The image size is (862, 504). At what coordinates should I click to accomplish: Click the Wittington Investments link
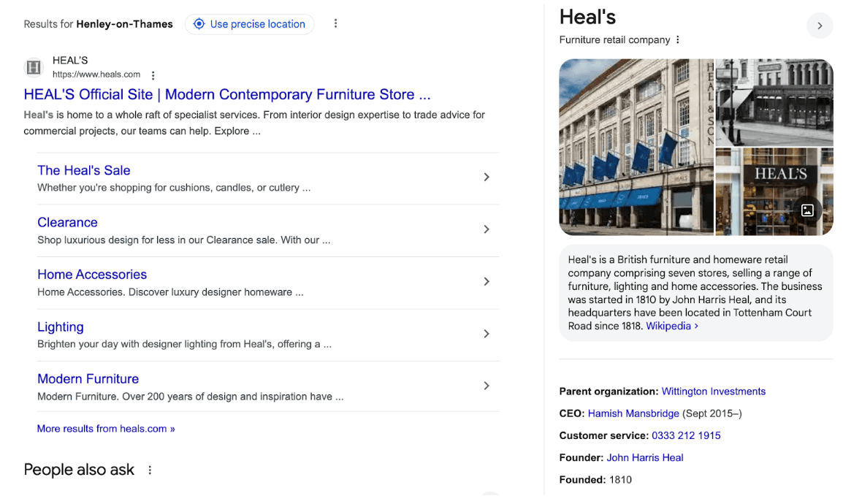point(713,391)
